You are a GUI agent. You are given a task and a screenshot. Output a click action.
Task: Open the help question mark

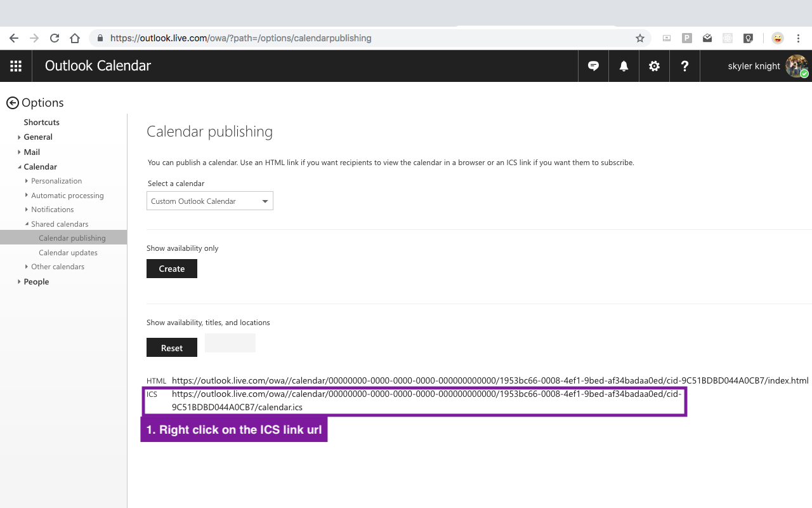[684, 66]
